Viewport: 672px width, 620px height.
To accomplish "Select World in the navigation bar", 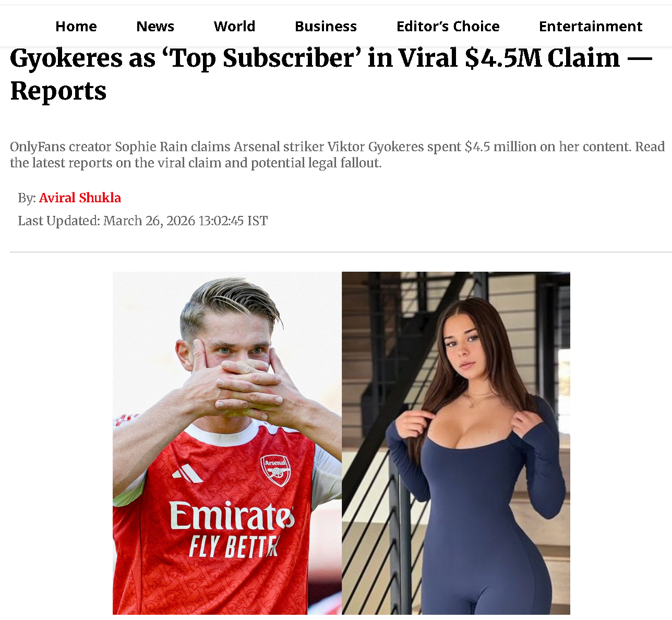I will [234, 26].
